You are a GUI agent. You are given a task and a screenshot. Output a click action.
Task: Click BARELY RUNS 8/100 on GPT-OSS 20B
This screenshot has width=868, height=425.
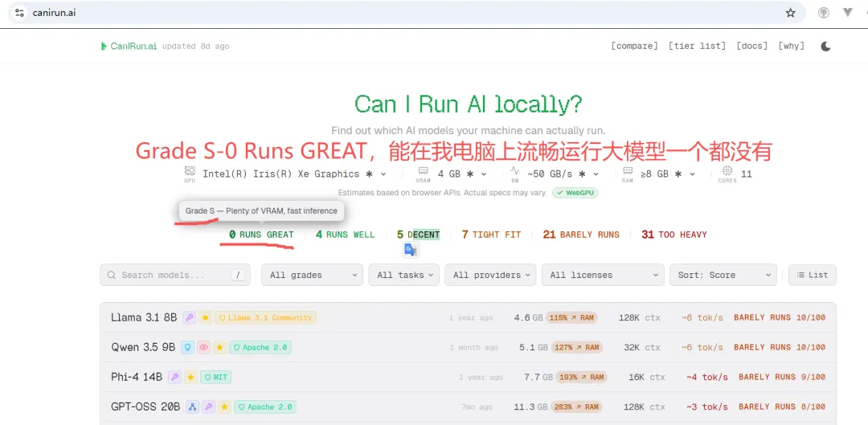coord(782,407)
